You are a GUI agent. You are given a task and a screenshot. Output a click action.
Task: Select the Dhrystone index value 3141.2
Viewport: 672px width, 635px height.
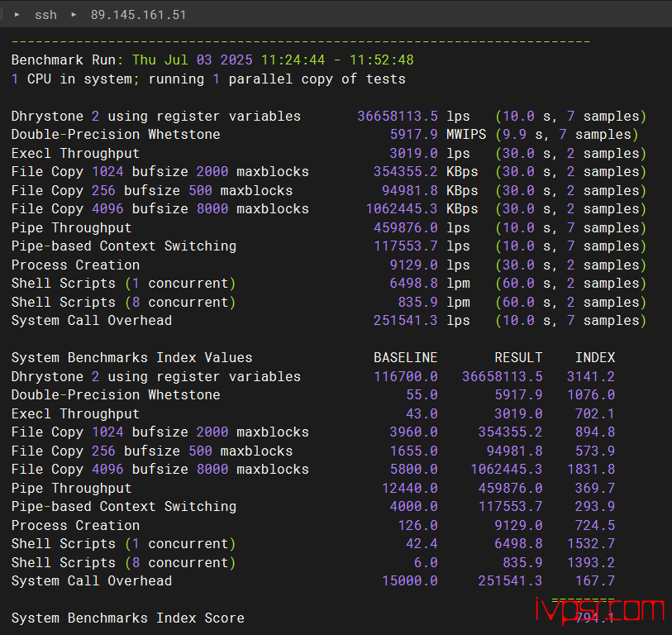(591, 377)
